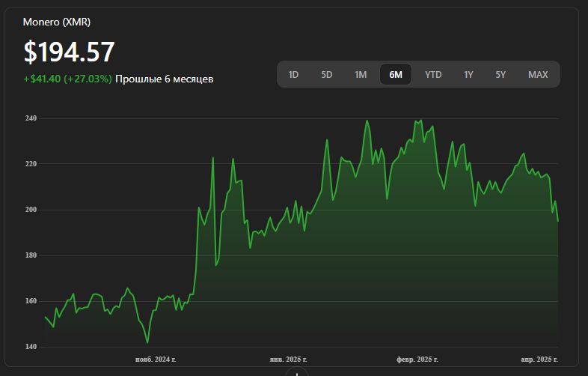Switch chart to 5D range
Screen dimensions: 588x376
coord(327,75)
